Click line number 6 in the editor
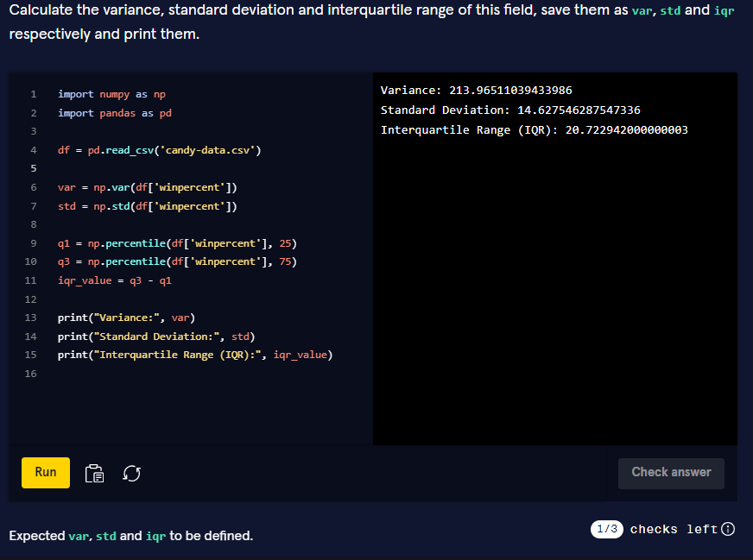 point(33,187)
